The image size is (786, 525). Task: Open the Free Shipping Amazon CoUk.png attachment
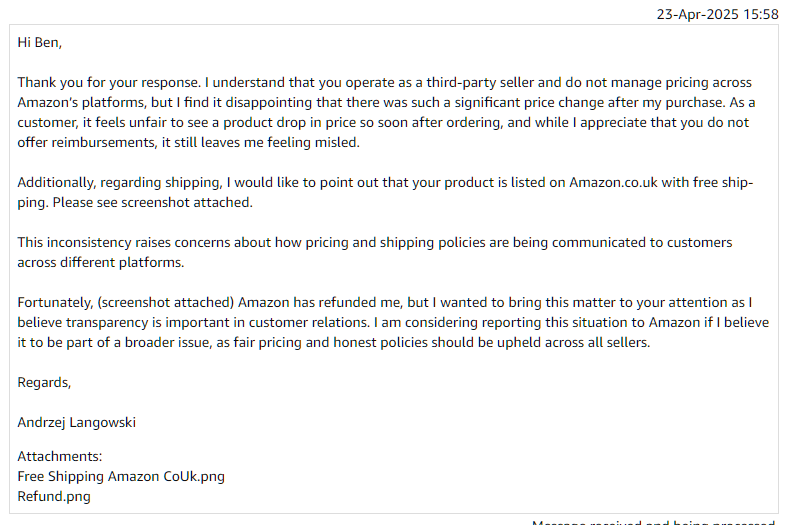(x=121, y=476)
